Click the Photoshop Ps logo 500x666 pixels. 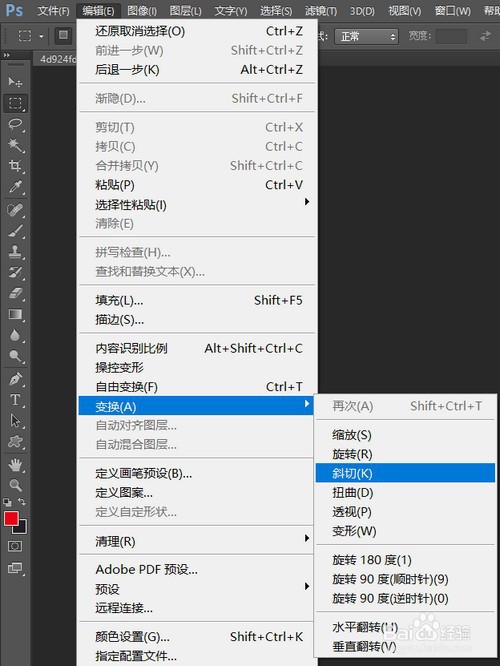14,9
